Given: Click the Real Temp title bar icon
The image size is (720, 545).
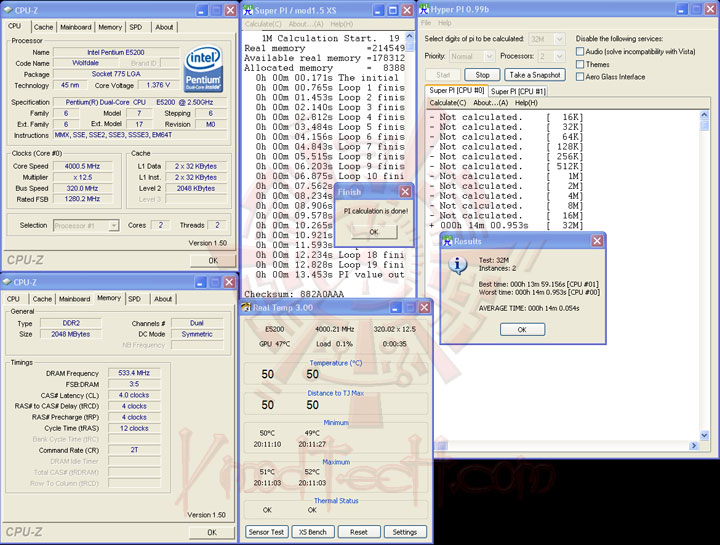Looking at the screenshot, I should coord(246,307).
